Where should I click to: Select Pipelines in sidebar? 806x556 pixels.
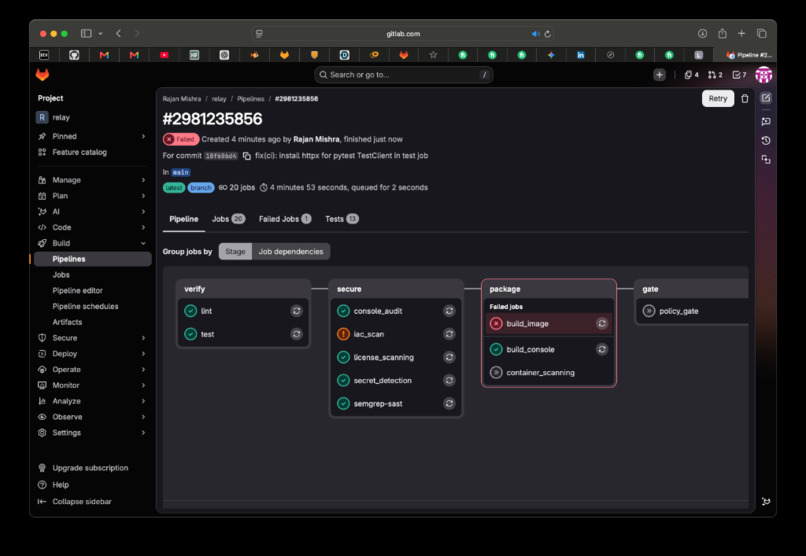[93, 259]
